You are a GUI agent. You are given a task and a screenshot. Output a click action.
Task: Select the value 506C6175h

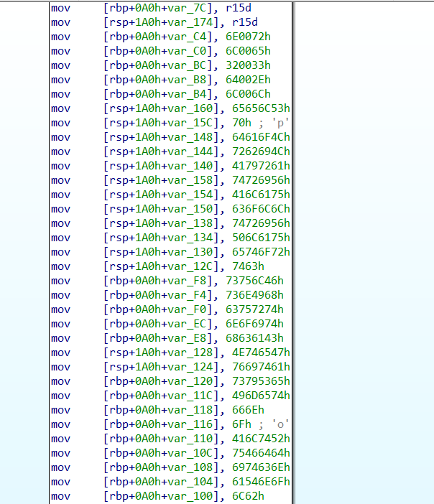point(261,238)
